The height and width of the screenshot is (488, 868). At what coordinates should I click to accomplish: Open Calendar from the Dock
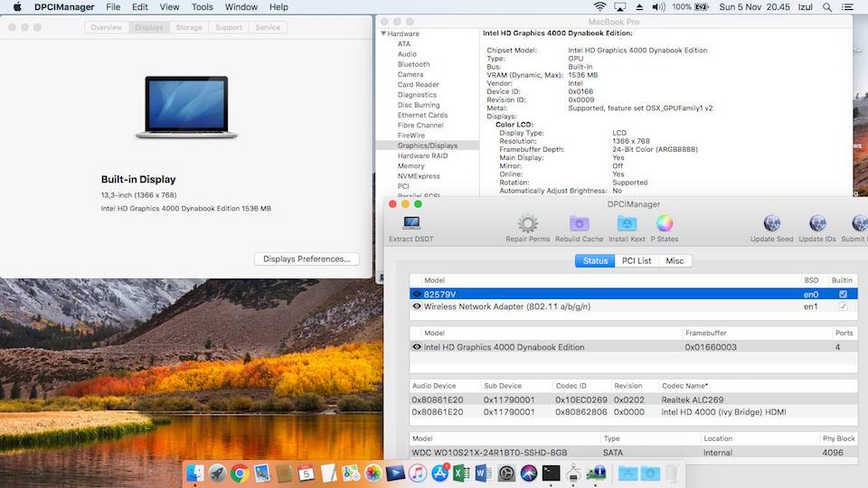(307, 473)
